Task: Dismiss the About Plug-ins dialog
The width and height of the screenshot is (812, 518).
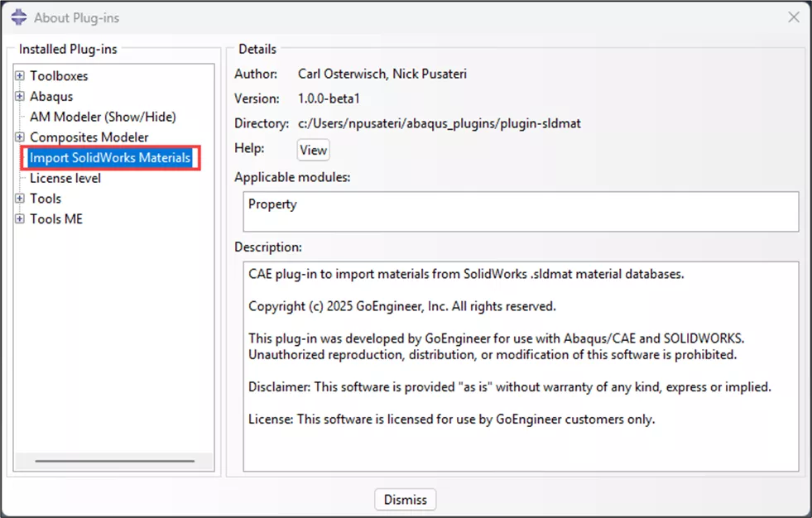Action: pyautogui.click(x=405, y=499)
